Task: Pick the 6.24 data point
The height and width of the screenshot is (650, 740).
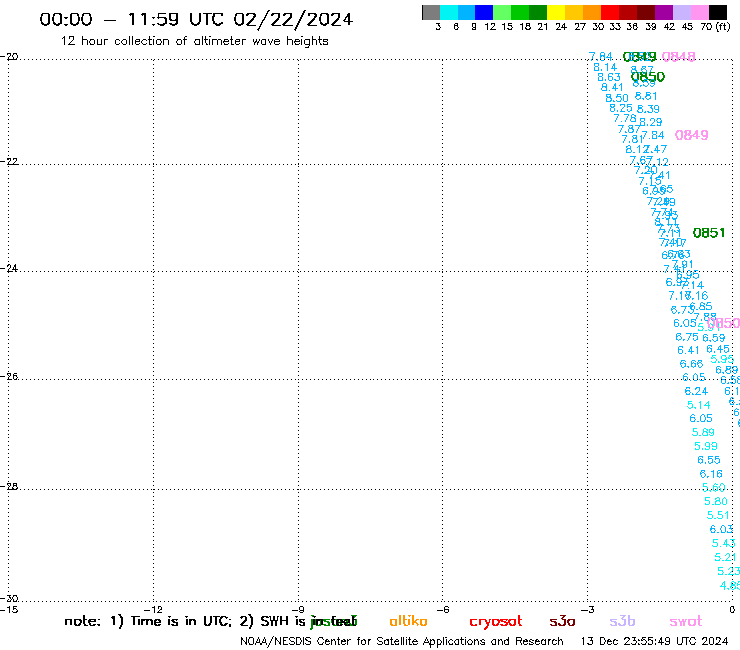Action: point(696,391)
